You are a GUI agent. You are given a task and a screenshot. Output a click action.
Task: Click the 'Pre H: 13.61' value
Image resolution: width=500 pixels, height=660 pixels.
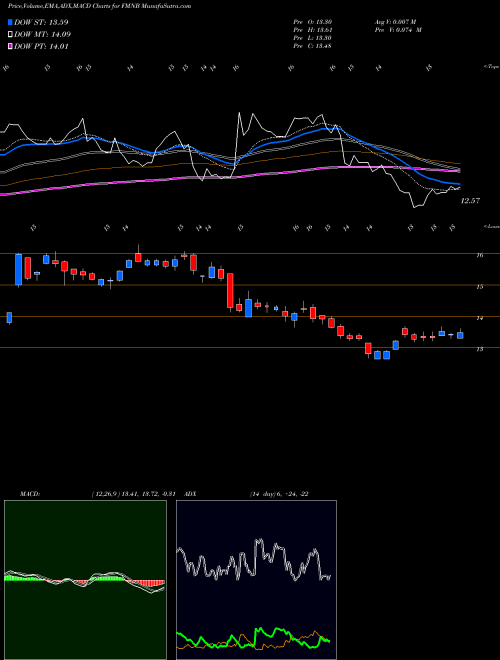(313, 30)
